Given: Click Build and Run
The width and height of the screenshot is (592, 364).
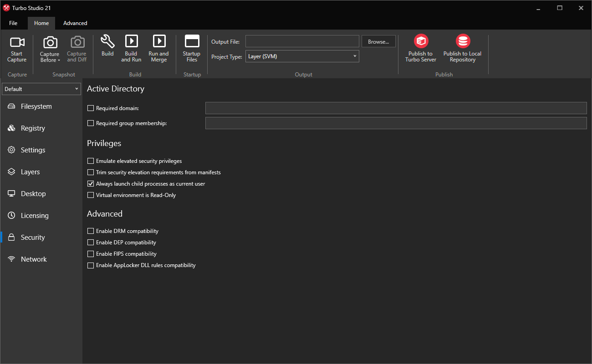Looking at the screenshot, I should [131, 48].
